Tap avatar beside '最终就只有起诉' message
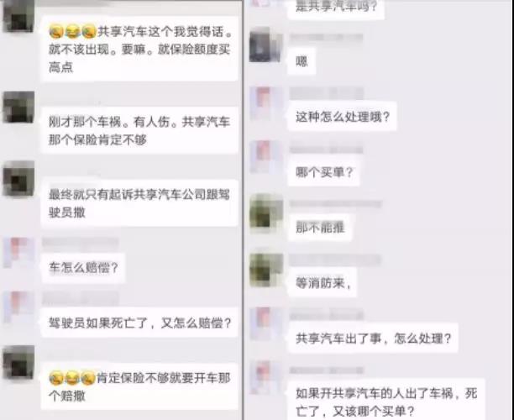Viewport: 514px width, 420px height. pyautogui.click(x=18, y=179)
